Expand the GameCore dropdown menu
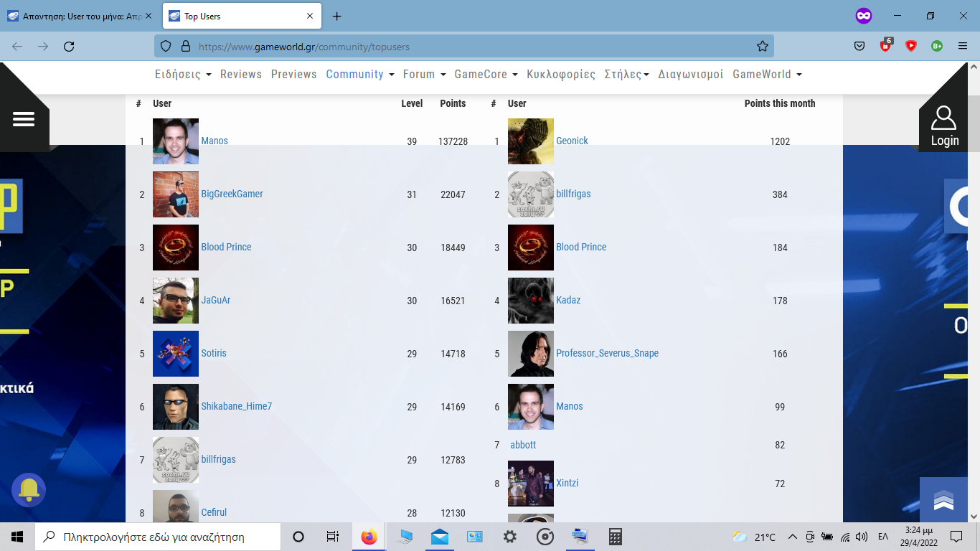980x551 pixels. click(486, 74)
